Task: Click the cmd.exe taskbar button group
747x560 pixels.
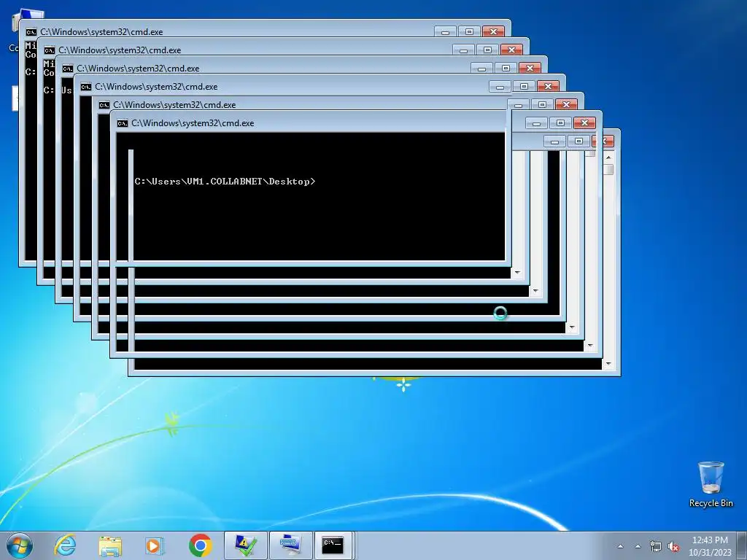Action: click(x=333, y=545)
